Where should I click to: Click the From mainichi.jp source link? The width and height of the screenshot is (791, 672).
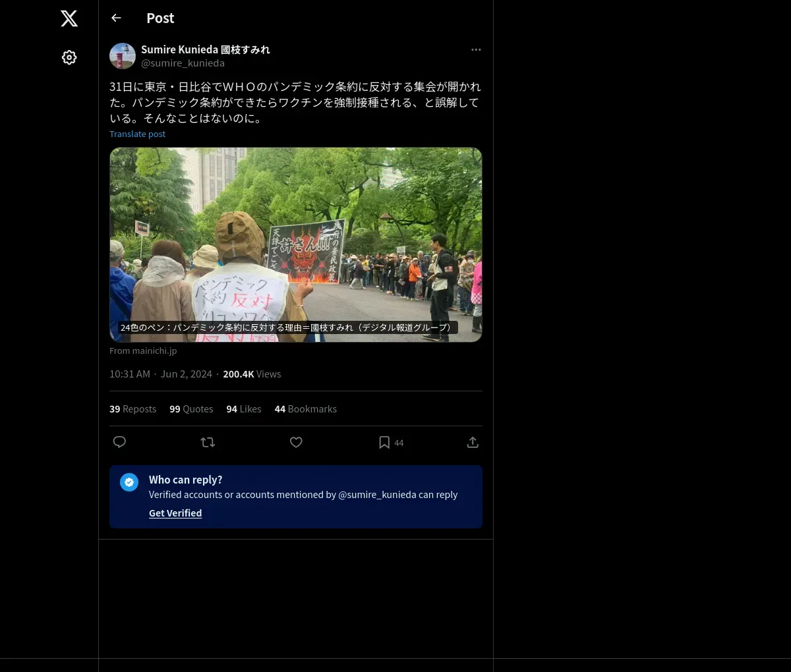click(143, 351)
